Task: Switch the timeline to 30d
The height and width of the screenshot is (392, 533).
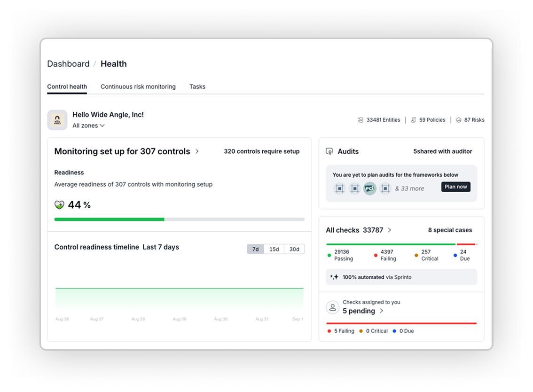Action: (294, 249)
